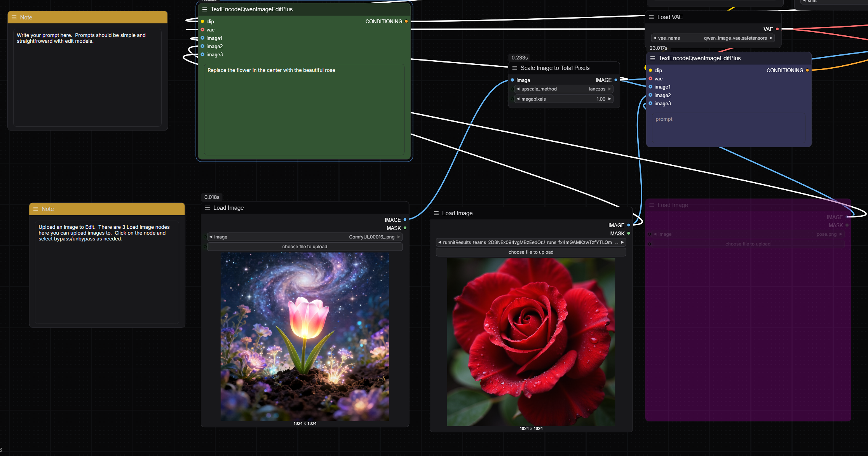Click the hamburger icon on the Load VAE node

point(651,17)
